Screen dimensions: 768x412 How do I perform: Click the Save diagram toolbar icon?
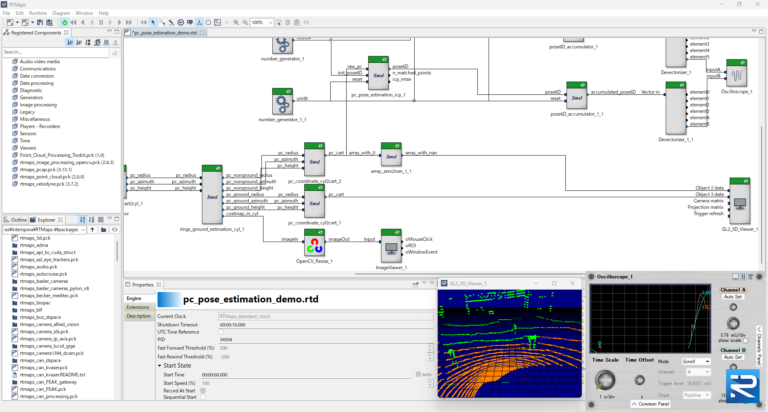click(x=40, y=23)
